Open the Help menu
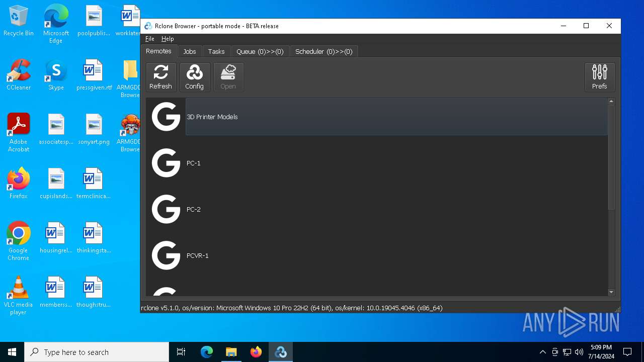The width and height of the screenshot is (644, 362). tap(168, 39)
